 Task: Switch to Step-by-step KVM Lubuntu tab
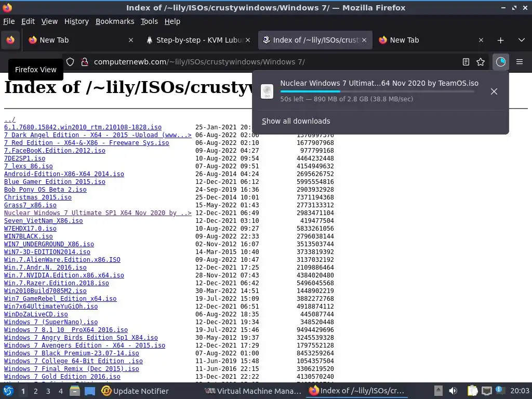tap(198, 40)
